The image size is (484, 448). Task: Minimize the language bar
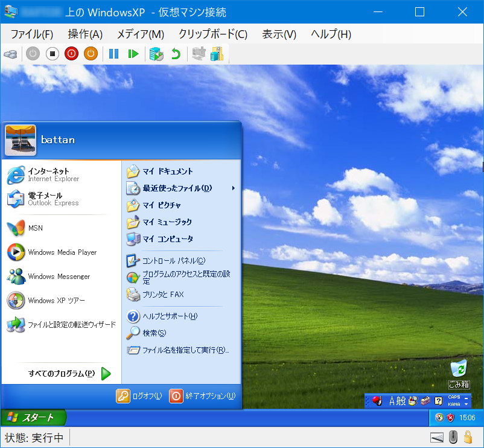click(466, 398)
